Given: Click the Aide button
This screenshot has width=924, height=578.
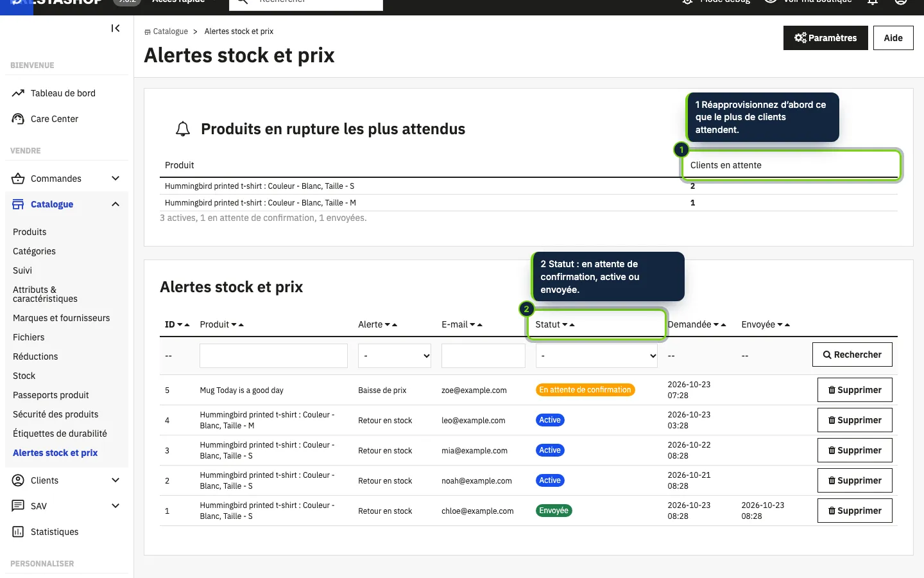Looking at the screenshot, I should click(x=893, y=38).
